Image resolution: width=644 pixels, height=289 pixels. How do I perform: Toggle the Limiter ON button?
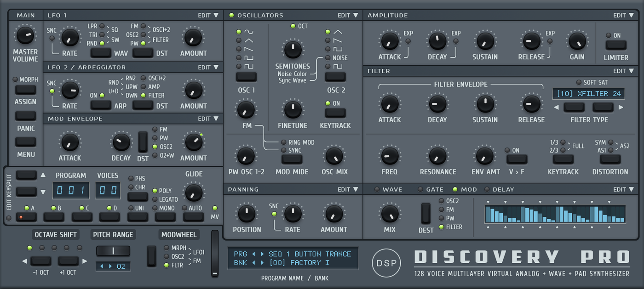coord(615,45)
